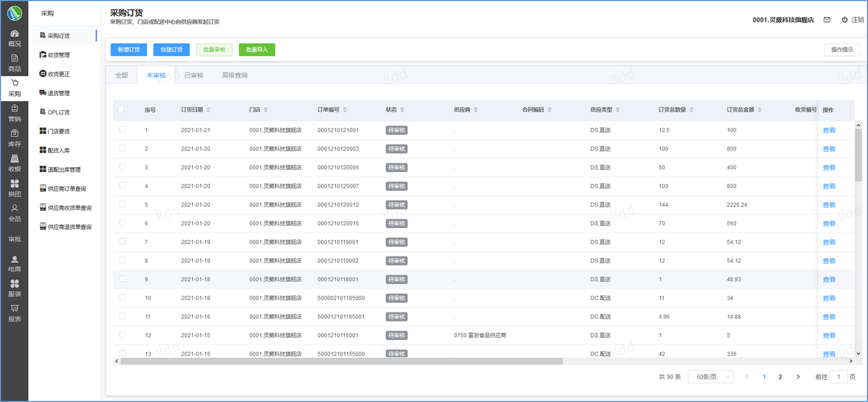Tick the checkbox for row number 5

[123, 204]
